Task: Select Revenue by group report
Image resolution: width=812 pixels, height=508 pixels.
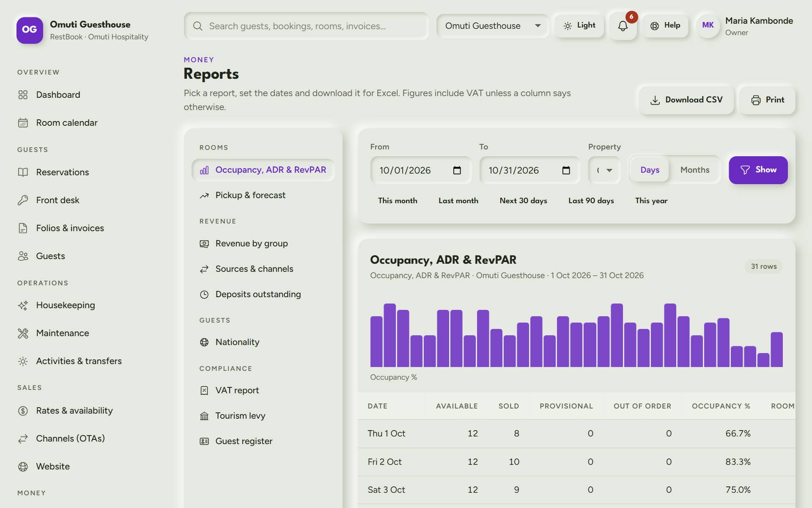Action: [x=263, y=243]
